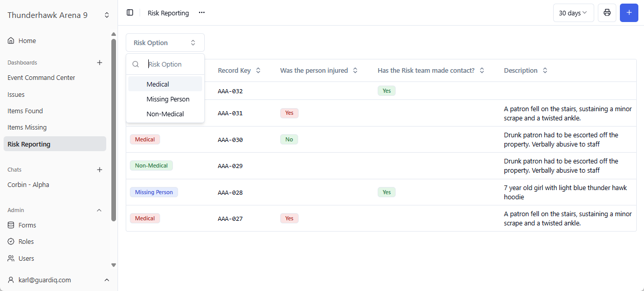Viewport: 644px width, 291px height.
Task: Choose Missing Person from the option list
Action: [168, 99]
